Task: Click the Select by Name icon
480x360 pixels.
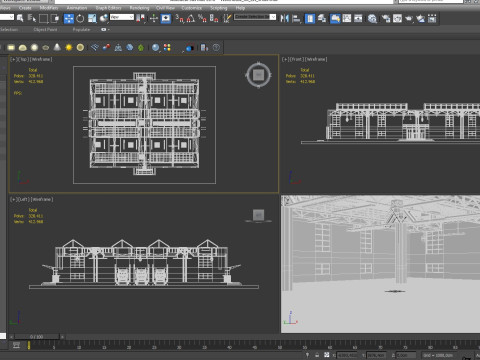Action: [32, 18]
